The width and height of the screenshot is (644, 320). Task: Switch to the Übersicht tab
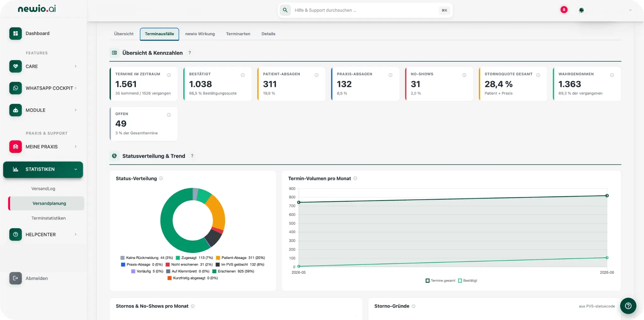coord(124,34)
